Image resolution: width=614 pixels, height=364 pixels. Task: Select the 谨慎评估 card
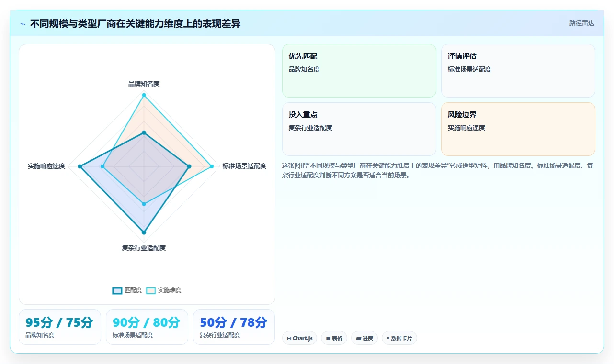518,71
